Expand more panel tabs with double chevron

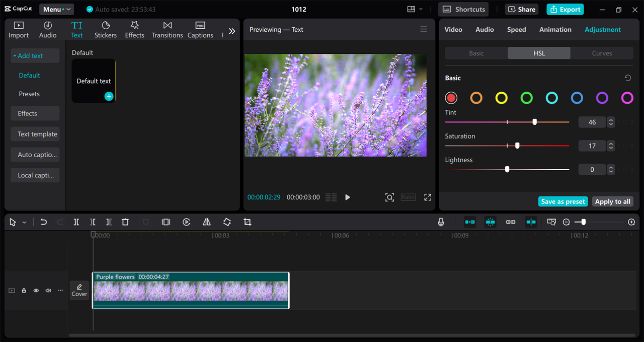click(232, 31)
